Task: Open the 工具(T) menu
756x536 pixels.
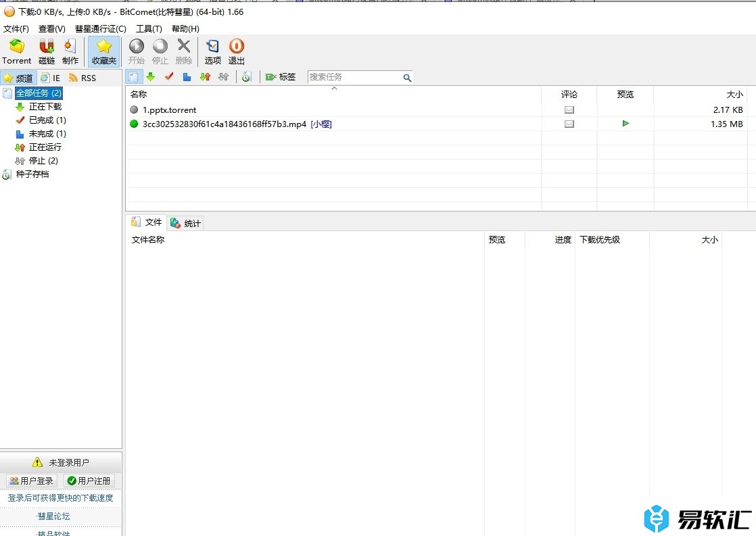Action: tap(149, 28)
